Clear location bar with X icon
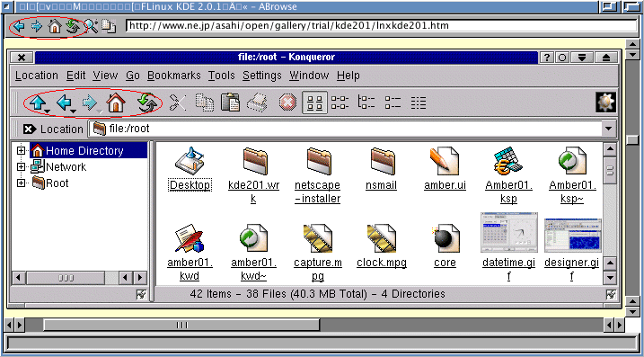This screenshot has height=357, width=644. [29, 129]
